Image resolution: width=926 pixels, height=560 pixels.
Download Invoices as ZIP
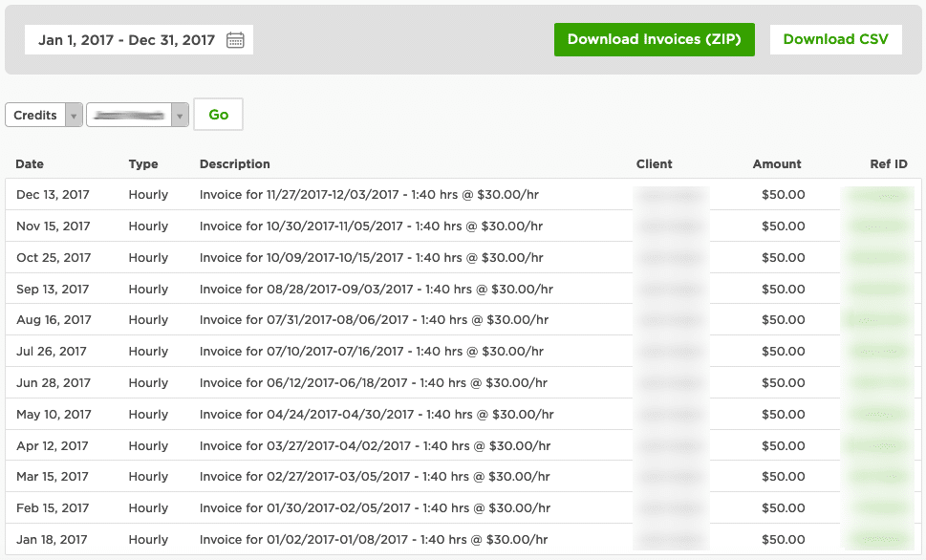pos(655,39)
